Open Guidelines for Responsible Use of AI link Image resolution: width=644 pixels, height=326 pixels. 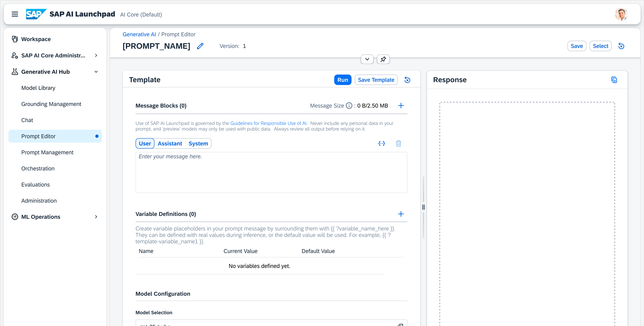pyautogui.click(x=268, y=123)
